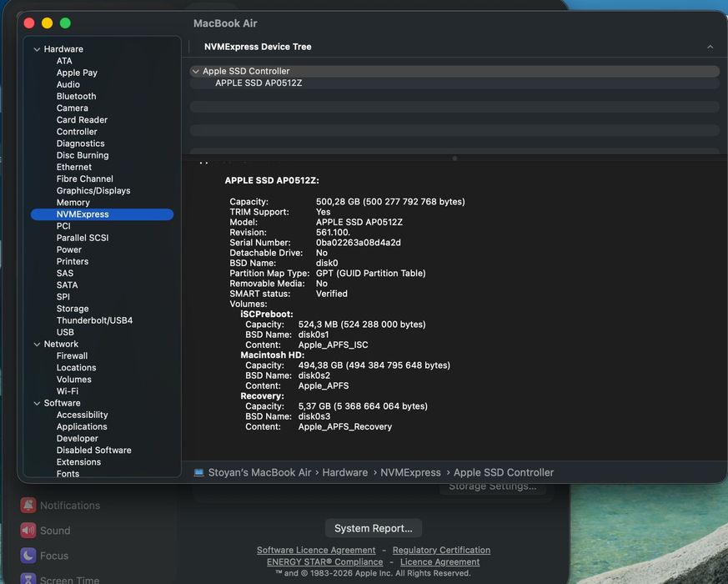Open Software Licence Agreement link
This screenshot has height=584, width=728.
[x=316, y=550]
